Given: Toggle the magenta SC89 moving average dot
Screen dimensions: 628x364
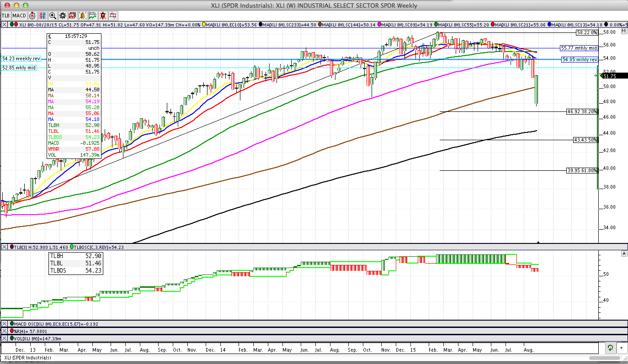Looking at the screenshot, I should [379, 24].
